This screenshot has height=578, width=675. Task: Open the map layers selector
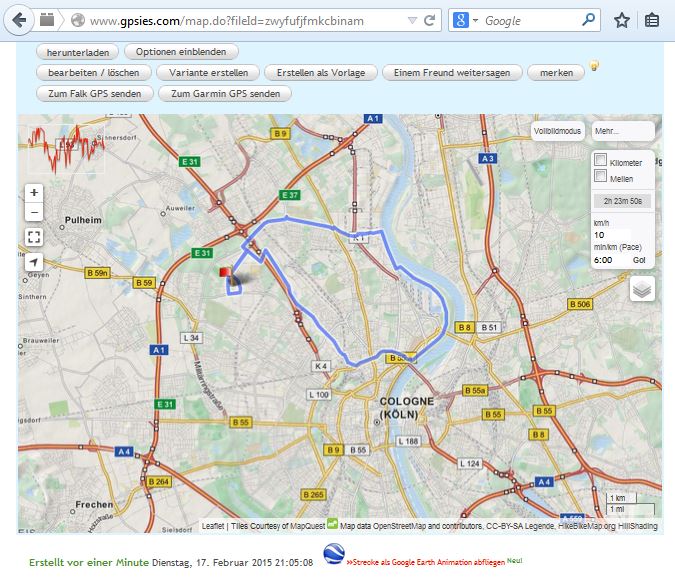click(x=642, y=289)
